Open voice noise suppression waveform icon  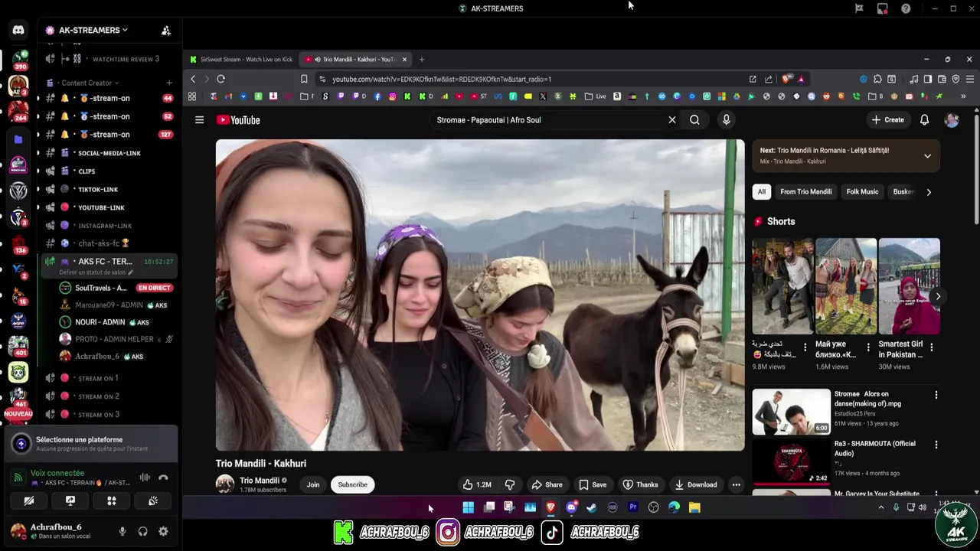click(145, 478)
